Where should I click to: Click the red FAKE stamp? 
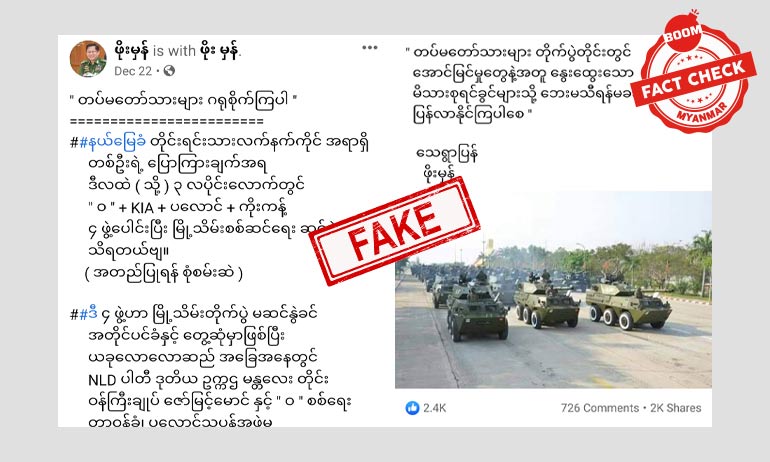click(x=394, y=231)
